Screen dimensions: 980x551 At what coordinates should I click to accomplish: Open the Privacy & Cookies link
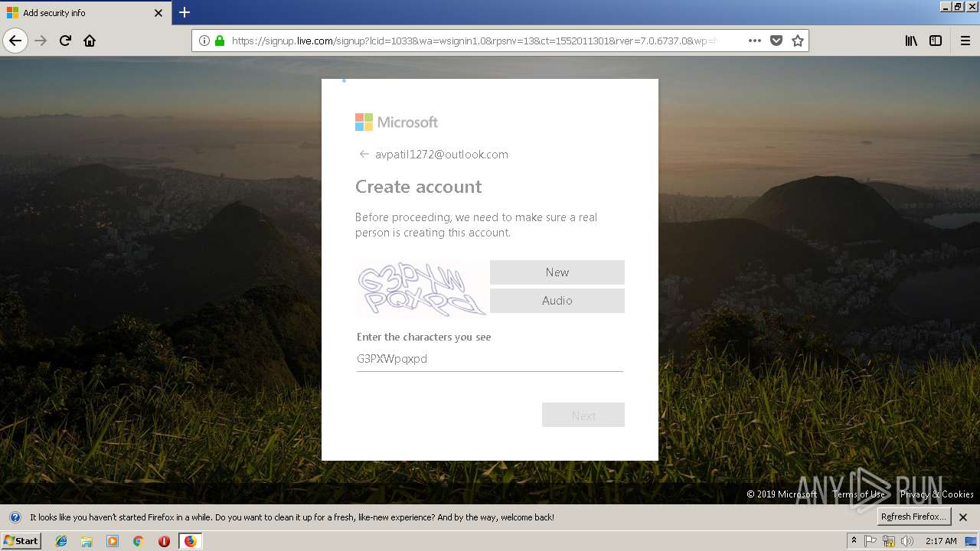(937, 494)
